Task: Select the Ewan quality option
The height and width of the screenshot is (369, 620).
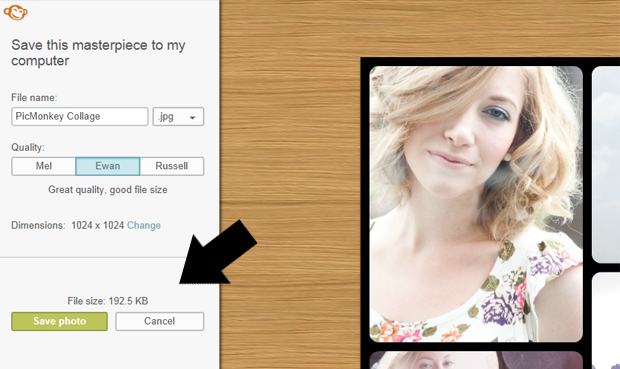Action: coord(108,166)
